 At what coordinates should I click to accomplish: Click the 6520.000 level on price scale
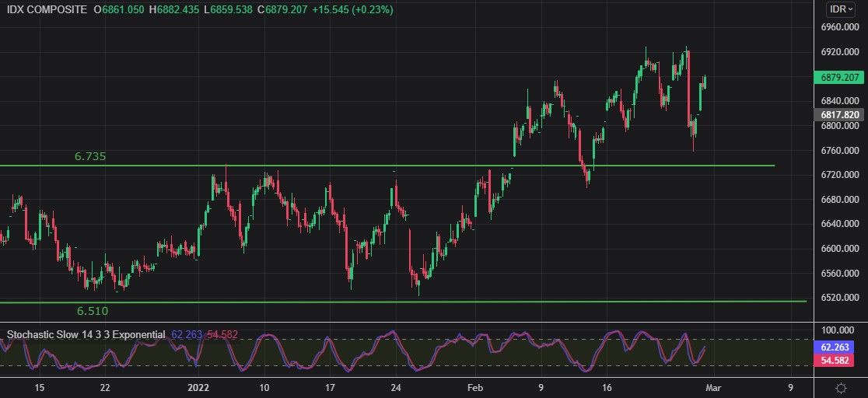[840, 298]
